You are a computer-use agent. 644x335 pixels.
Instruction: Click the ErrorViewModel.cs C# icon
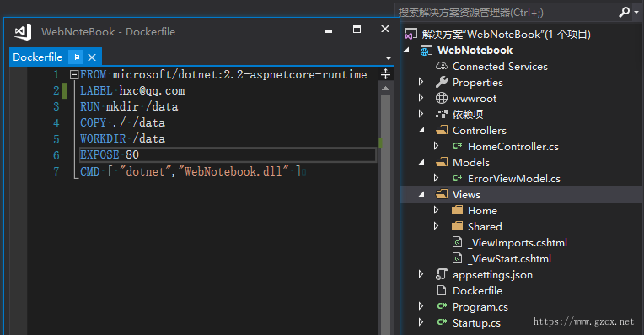(457, 178)
